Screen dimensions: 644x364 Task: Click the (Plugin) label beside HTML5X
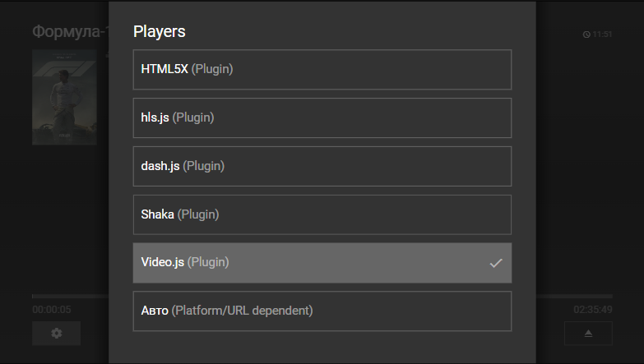point(212,69)
